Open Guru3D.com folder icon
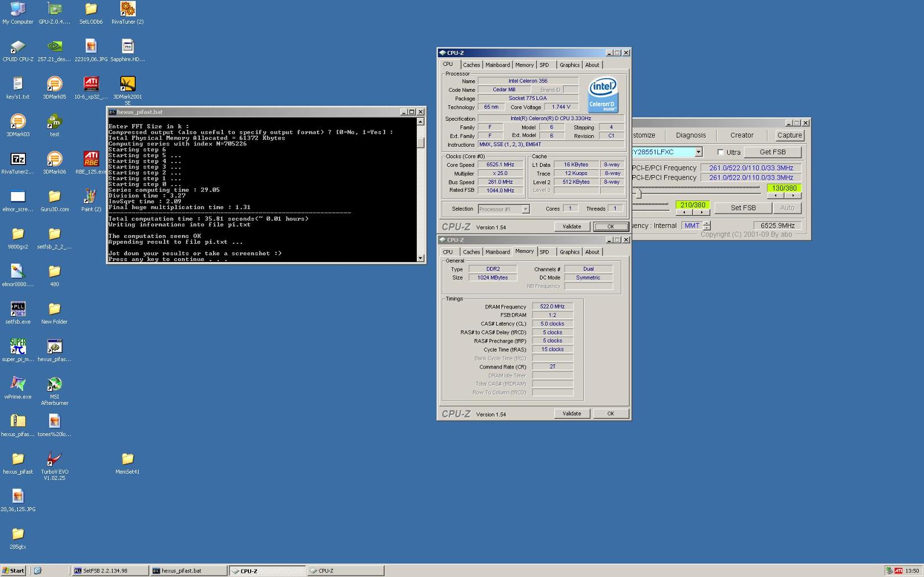924x577 pixels. click(54, 201)
